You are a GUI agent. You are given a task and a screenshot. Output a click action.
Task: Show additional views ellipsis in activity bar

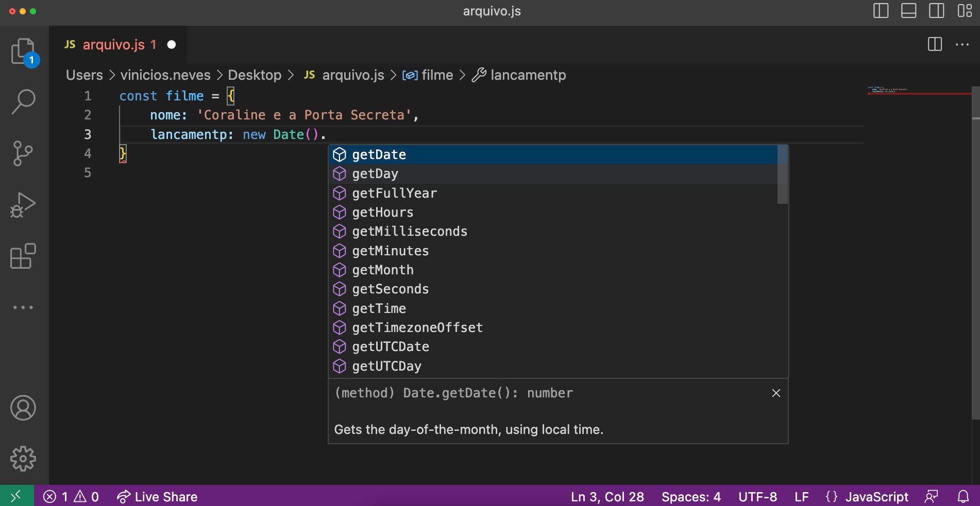(23, 307)
